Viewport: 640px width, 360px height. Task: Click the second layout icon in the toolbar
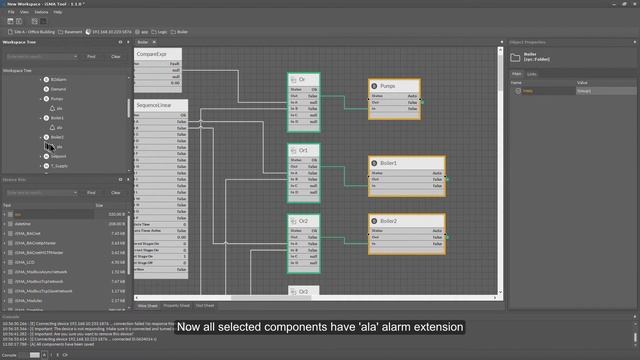(x=19, y=21)
